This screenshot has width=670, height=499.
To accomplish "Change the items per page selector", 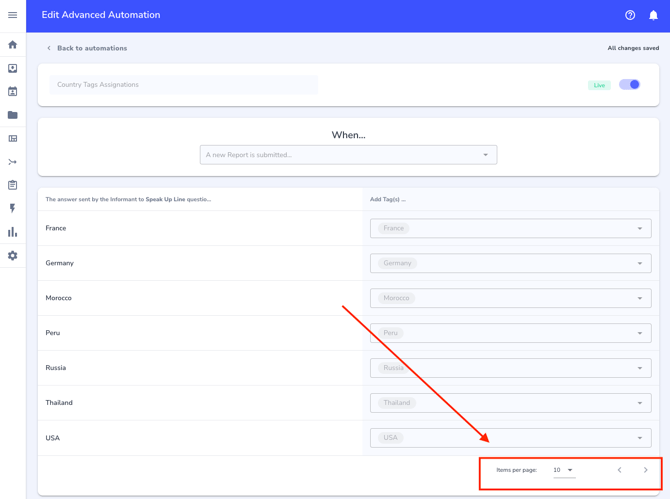I will coord(564,470).
